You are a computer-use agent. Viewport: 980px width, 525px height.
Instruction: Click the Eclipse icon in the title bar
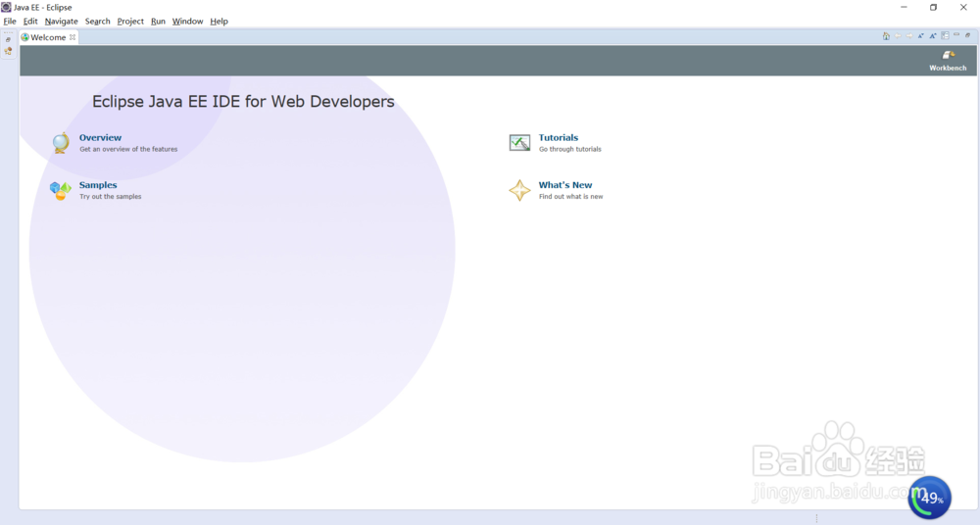[x=6, y=7]
